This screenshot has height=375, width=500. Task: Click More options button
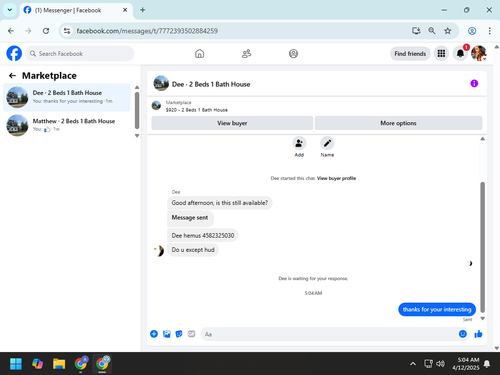(x=398, y=123)
